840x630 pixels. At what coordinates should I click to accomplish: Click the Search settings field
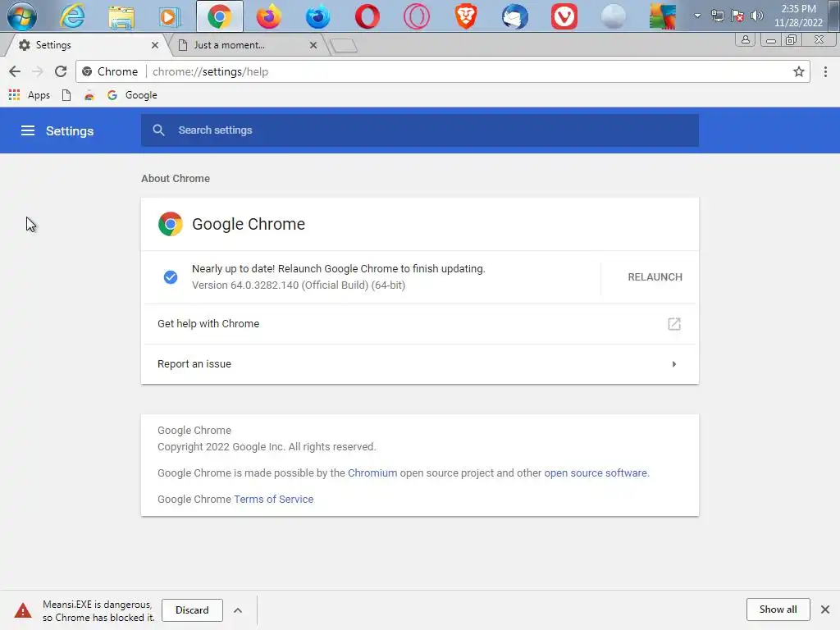(419, 130)
